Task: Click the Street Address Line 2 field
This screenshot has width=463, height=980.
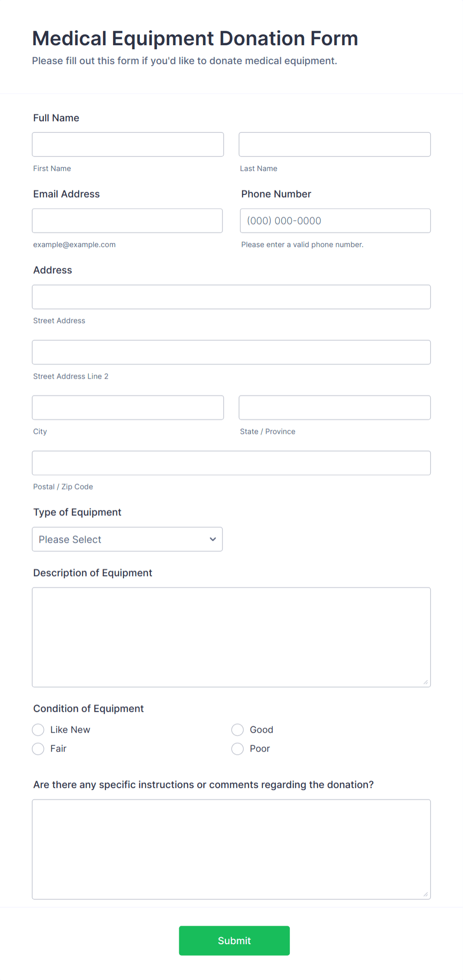Action: (231, 352)
